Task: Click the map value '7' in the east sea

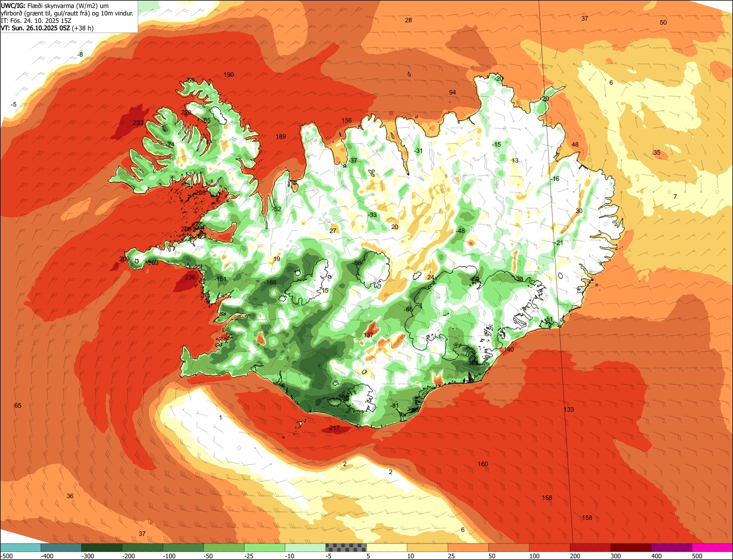Action: (675, 196)
